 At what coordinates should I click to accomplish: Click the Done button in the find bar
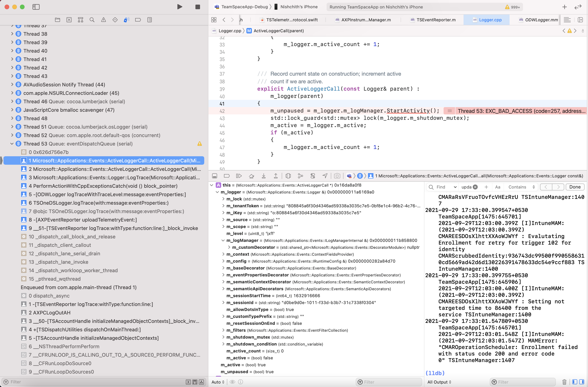coord(575,187)
